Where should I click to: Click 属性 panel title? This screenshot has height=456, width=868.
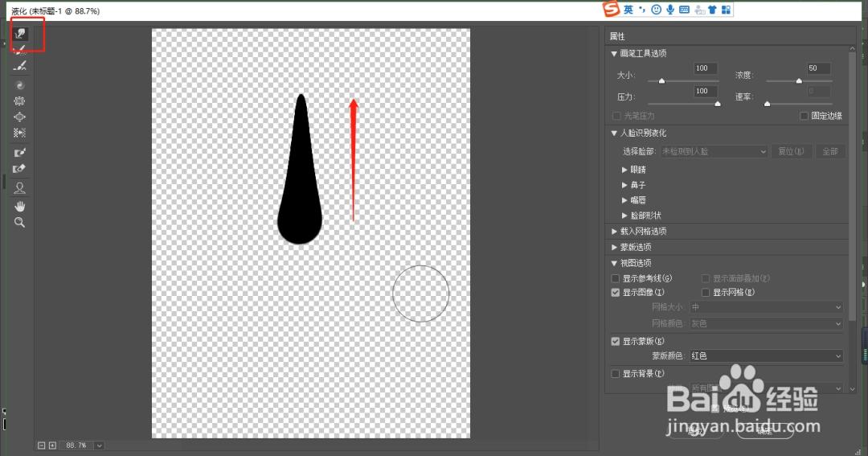pyautogui.click(x=617, y=36)
